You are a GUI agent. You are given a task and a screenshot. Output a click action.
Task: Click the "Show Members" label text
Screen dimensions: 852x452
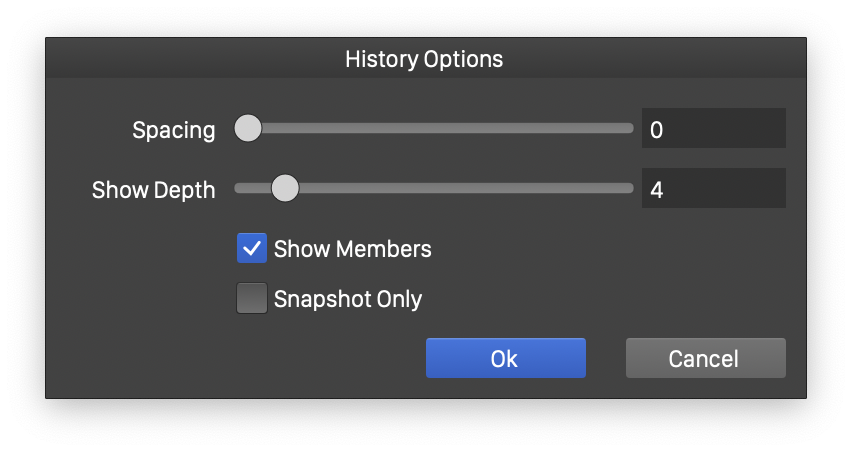click(x=352, y=249)
